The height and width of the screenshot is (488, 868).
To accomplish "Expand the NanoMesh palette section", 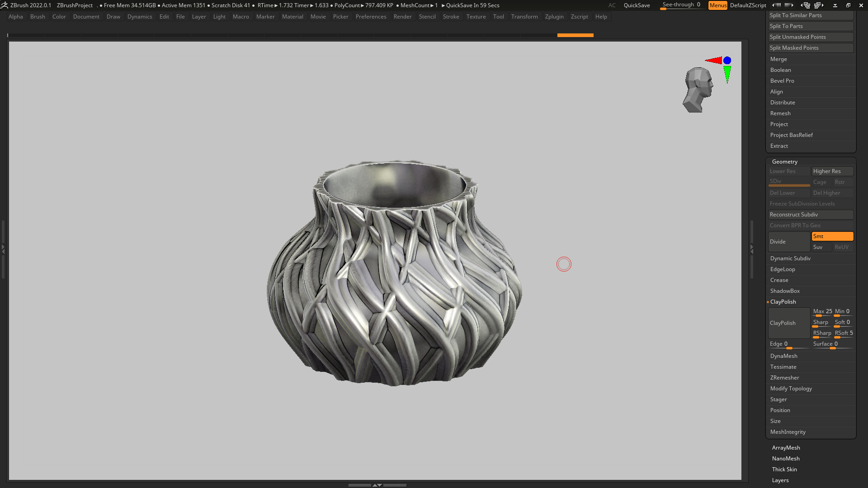I will tap(786, 459).
